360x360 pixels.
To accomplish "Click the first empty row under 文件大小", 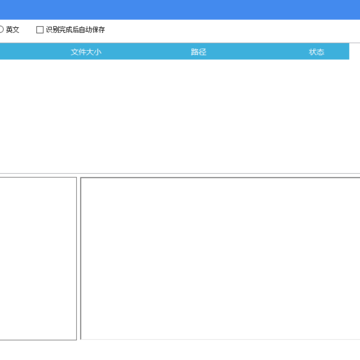I will click(86, 64).
